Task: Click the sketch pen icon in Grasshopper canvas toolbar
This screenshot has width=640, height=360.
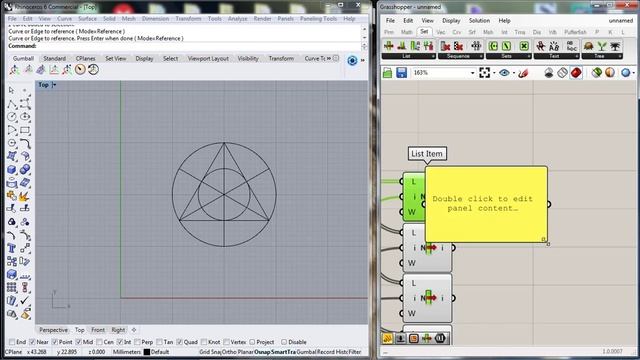Action: [523, 73]
